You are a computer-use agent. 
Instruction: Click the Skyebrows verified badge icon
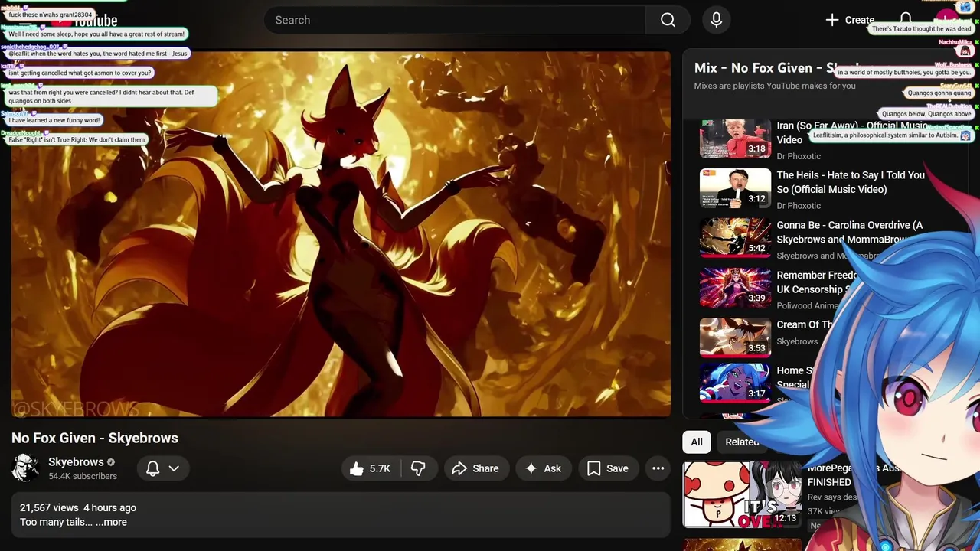coord(111,462)
